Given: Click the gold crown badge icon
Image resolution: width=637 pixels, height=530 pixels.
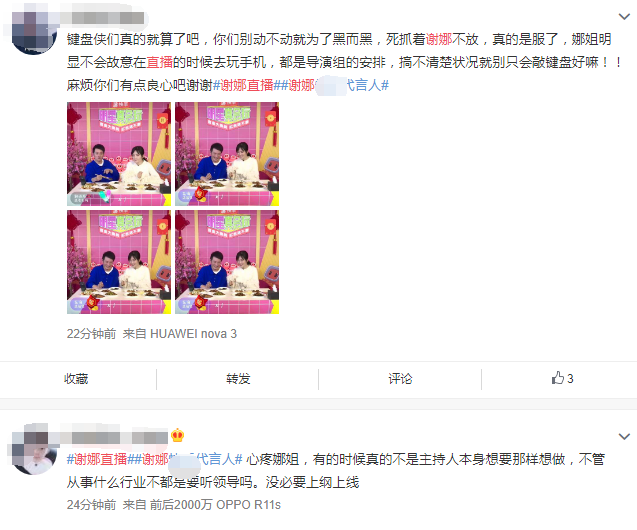Looking at the screenshot, I should (178, 436).
